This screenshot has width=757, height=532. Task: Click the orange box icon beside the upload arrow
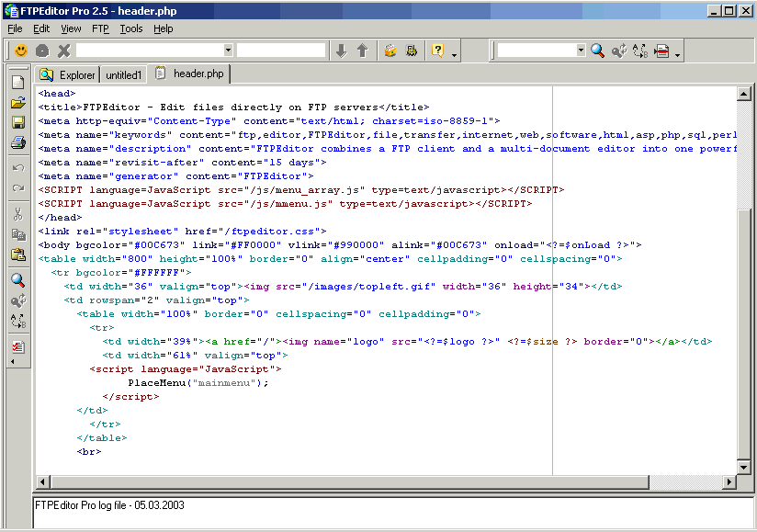[390, 51]
